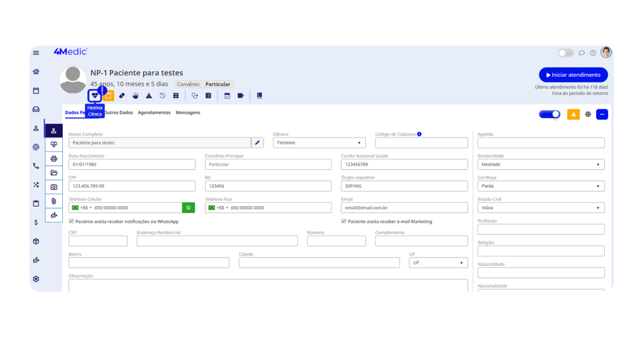This screenshot has width=644, height=338.
Task: Click the video camera icon
Action: [x=241, y=96]
